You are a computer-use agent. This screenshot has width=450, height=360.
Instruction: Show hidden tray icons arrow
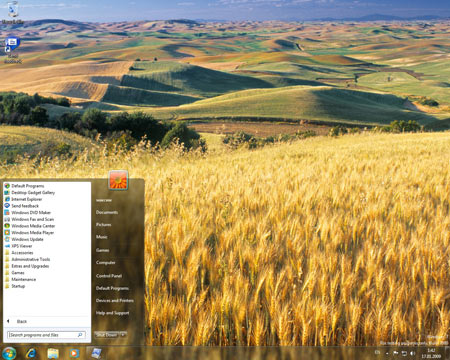coord(387,353)
